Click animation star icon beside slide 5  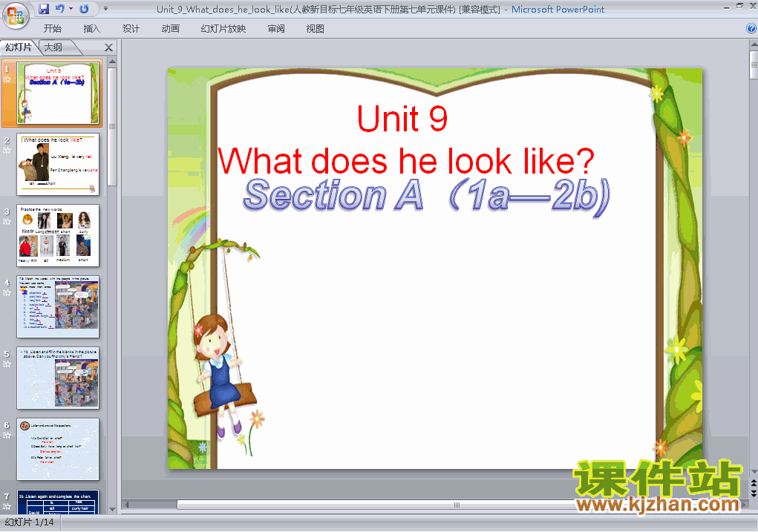click(7, 364)
